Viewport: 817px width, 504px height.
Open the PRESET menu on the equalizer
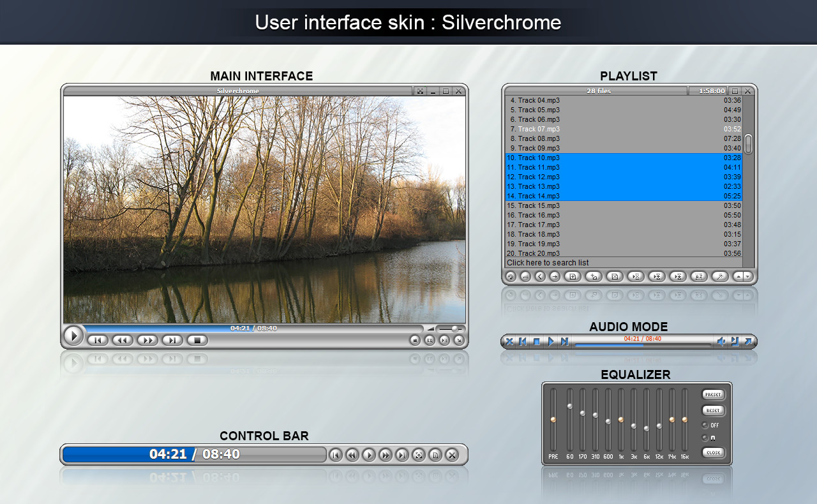click(713, 394)
